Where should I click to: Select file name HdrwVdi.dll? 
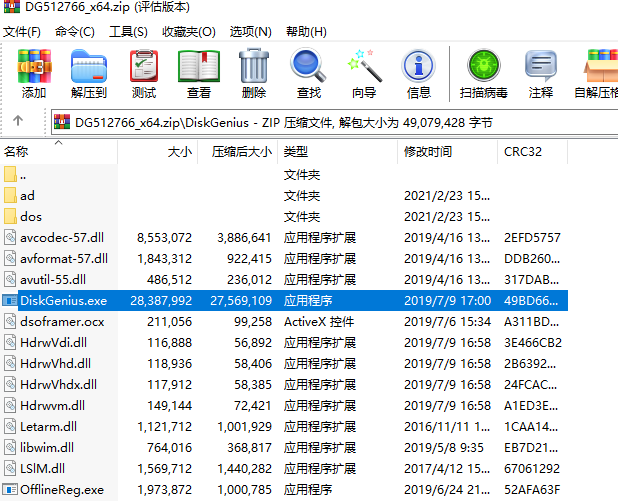53,343
